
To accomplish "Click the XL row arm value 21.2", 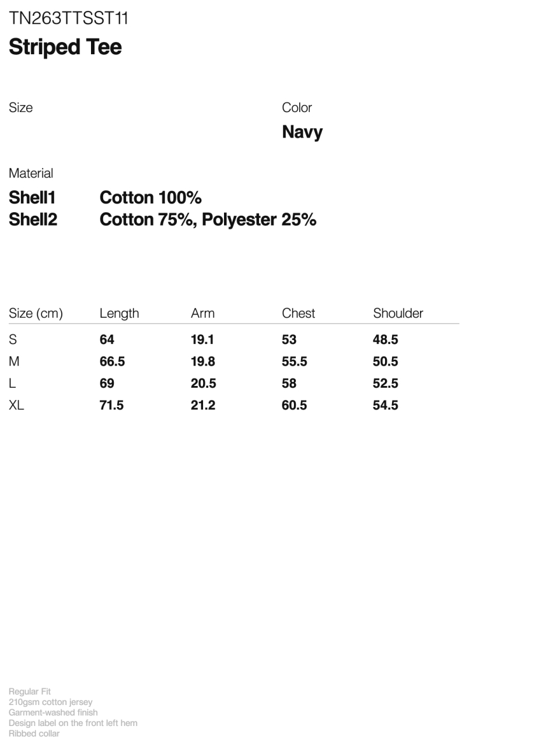I will pyautogui.click(x=203, y=405).
